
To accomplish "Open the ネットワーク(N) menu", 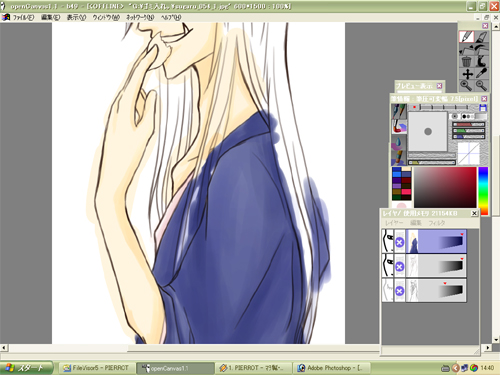I will tap(140, 17).
